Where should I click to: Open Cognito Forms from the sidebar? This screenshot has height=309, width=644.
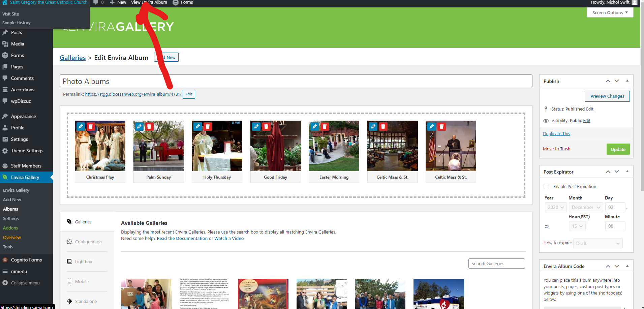tap(26, 260)
